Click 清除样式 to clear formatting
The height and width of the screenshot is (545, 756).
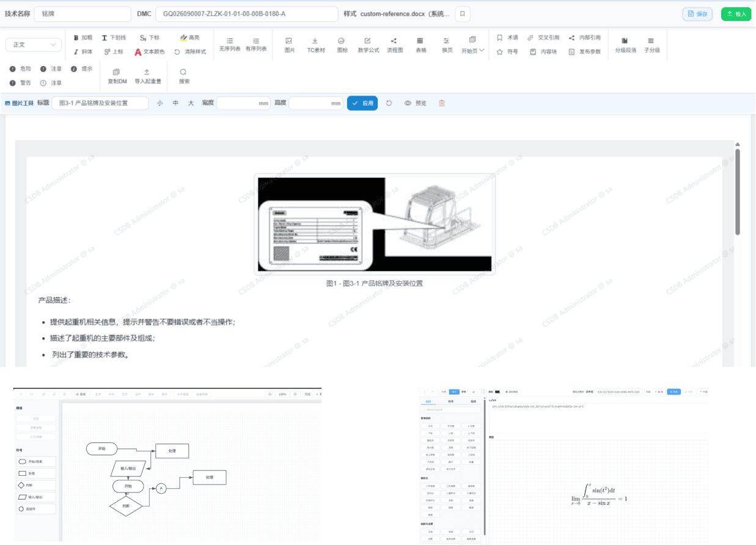pos(190,52)
